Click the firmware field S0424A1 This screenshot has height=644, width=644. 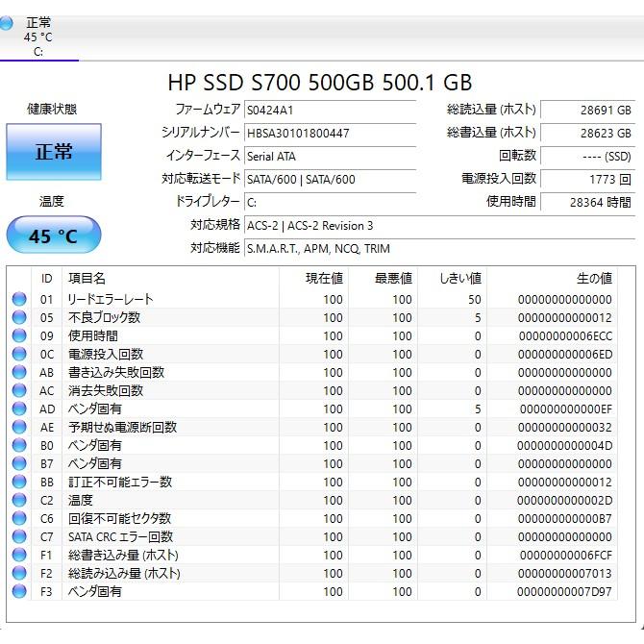click(x=331, y=111)
